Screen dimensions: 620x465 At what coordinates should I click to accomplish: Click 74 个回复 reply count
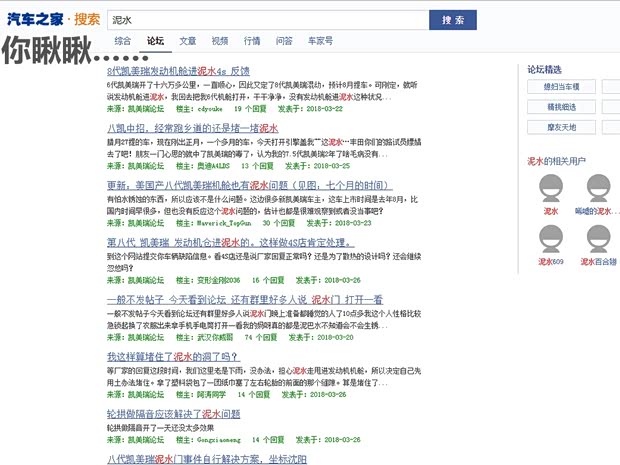tap(261, 337)
